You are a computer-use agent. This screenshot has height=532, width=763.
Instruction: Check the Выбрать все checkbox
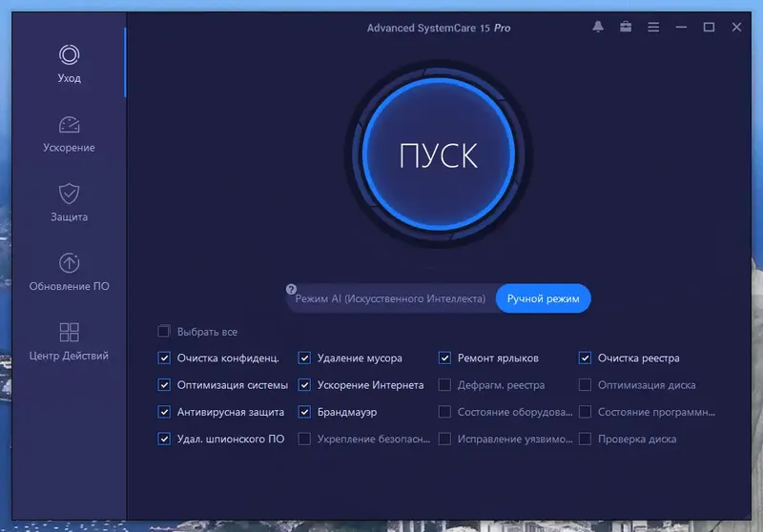click(x=164, y=331)
